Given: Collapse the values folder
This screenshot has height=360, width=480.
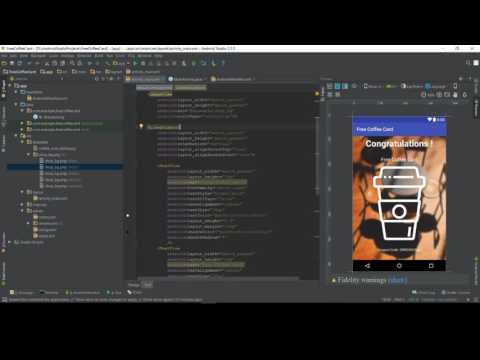Looking at the screenshot, I should (22, 211).
